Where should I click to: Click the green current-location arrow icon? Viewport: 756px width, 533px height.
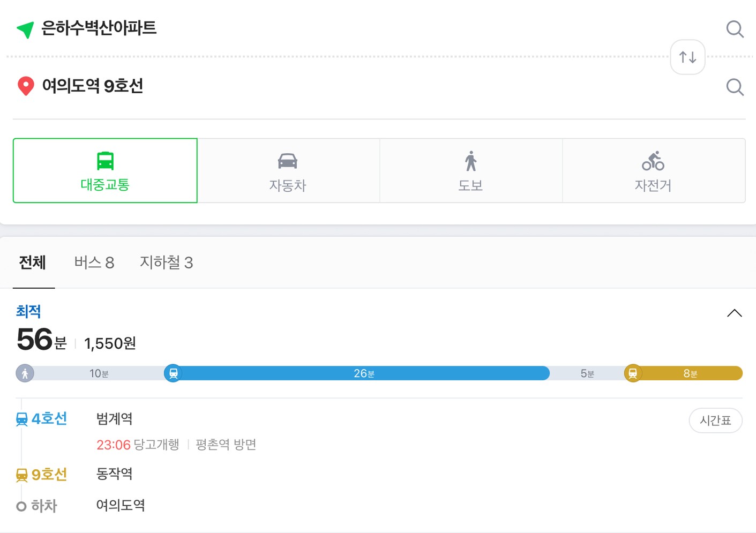[25, 29]
